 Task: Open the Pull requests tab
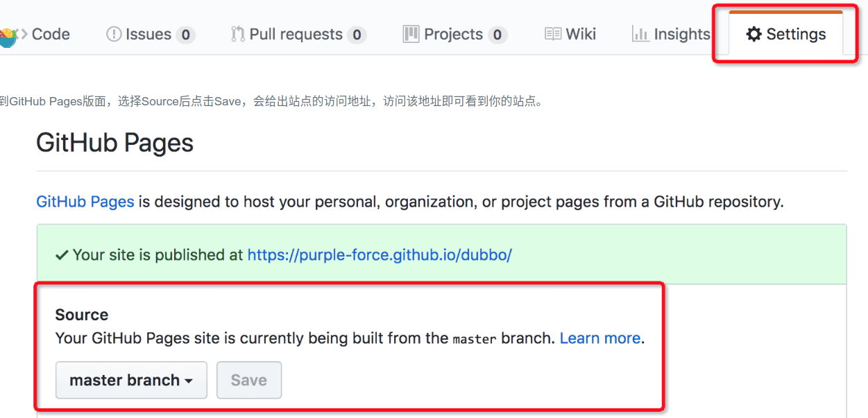pyautogui.click(x=298, y=34)
